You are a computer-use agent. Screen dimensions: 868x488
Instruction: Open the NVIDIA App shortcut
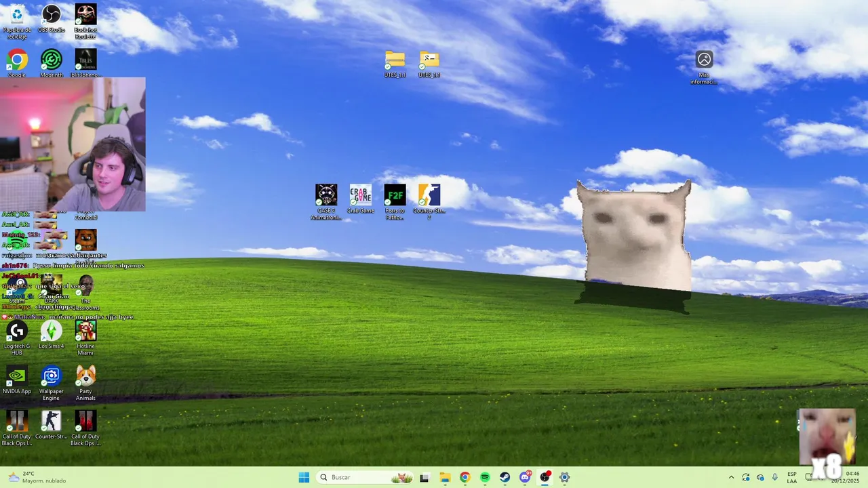point(17,380)
